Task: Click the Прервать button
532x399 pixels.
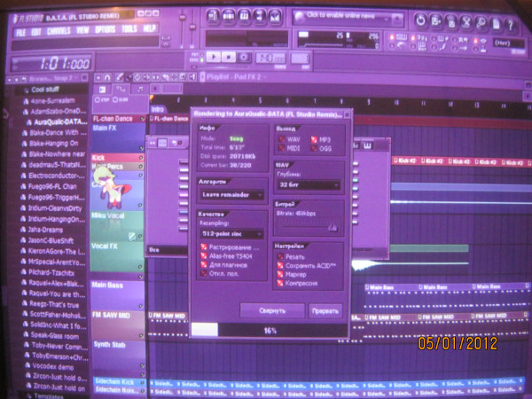Action: 325,310
